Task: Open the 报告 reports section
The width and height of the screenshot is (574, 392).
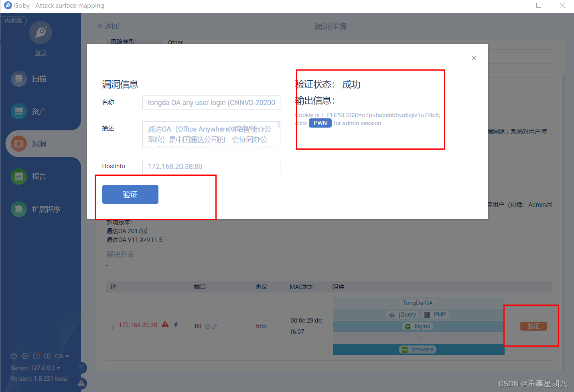Action: coord(29,176)
